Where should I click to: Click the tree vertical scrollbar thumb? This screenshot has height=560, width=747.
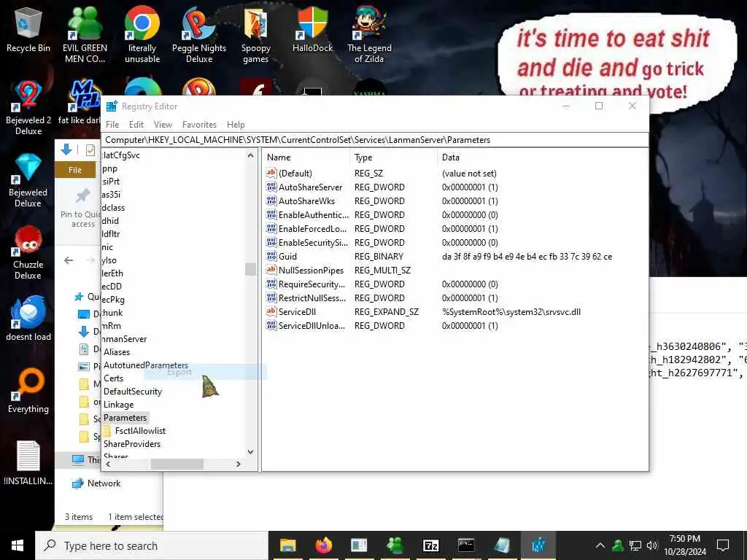click(x=251, y=270)
